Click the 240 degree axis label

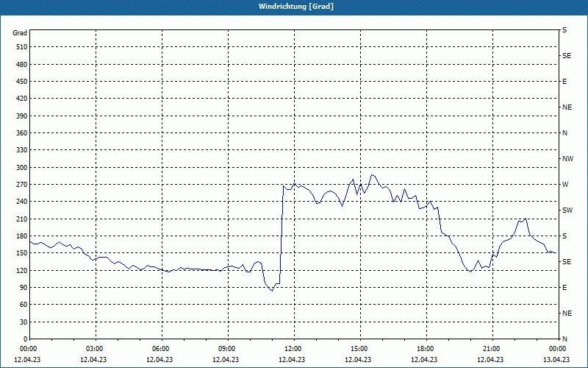click(x=21, y=202)
